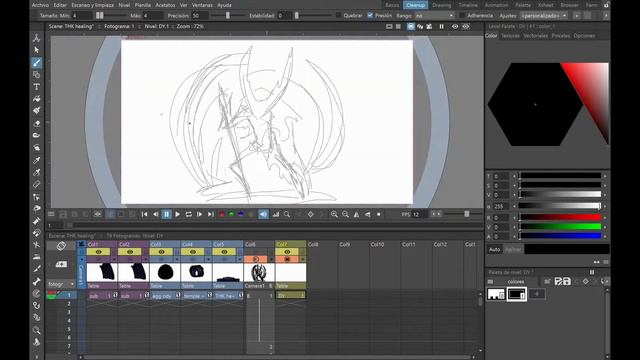
Task: Click the Aplicar button
Action: coord(513,249)
